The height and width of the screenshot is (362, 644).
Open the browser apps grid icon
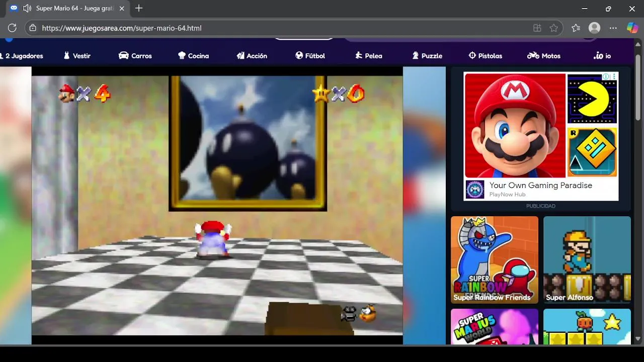(537, 28)
